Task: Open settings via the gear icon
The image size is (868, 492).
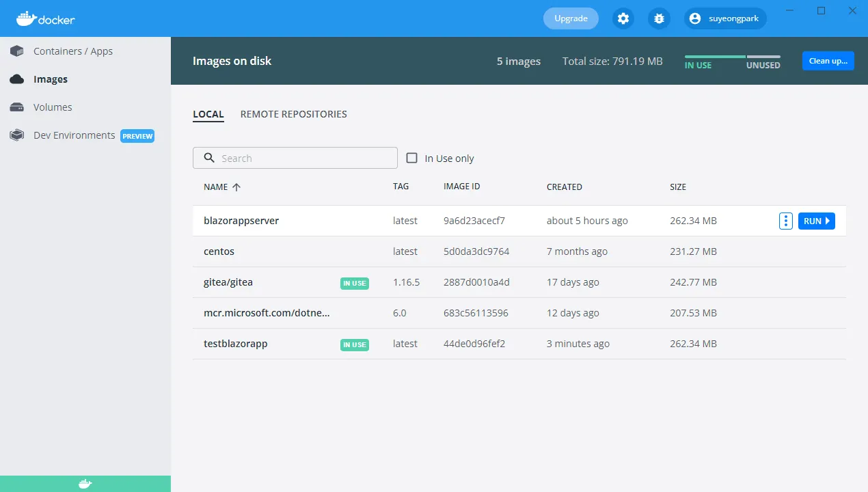Action: coord(623,18)
